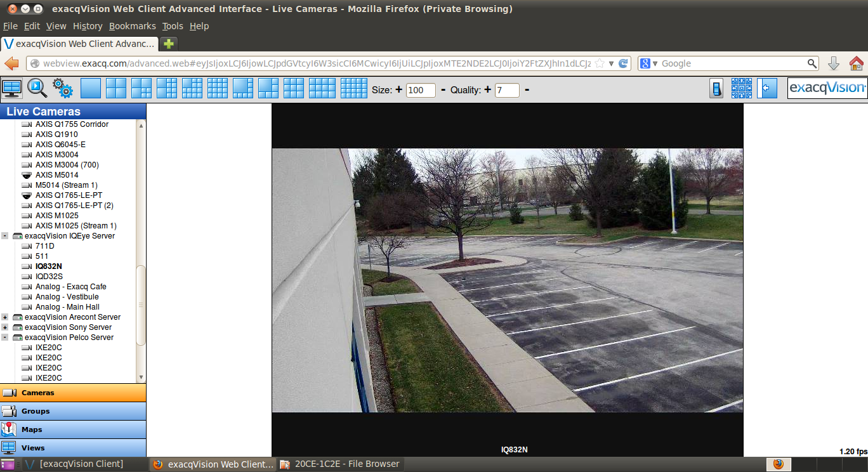
Task: Click the exacqVision logo
Action: [827, 88]
